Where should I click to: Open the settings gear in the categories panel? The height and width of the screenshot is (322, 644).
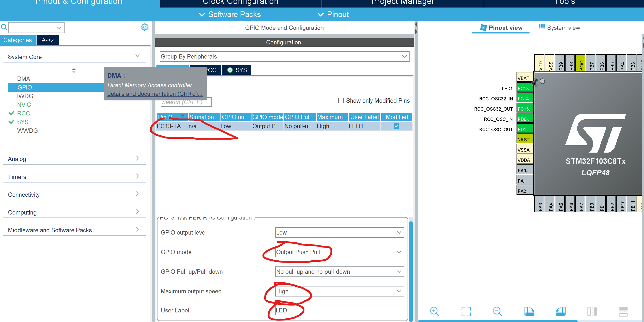(145, 27)
